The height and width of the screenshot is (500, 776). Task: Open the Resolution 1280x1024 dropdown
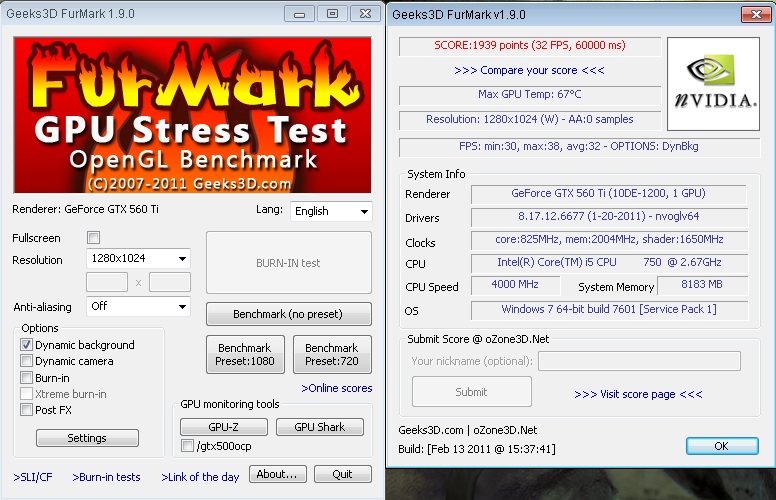(138, 258)
